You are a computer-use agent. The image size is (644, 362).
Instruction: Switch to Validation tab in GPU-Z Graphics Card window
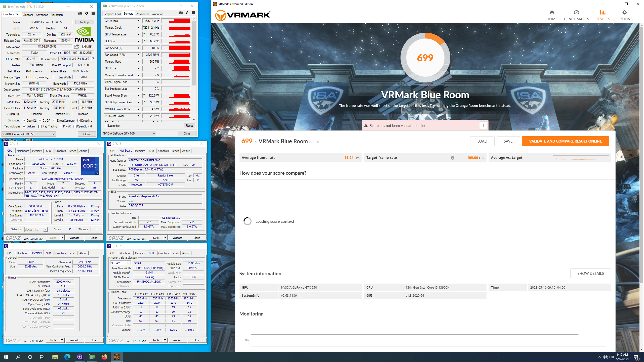(x=57, y=15)
